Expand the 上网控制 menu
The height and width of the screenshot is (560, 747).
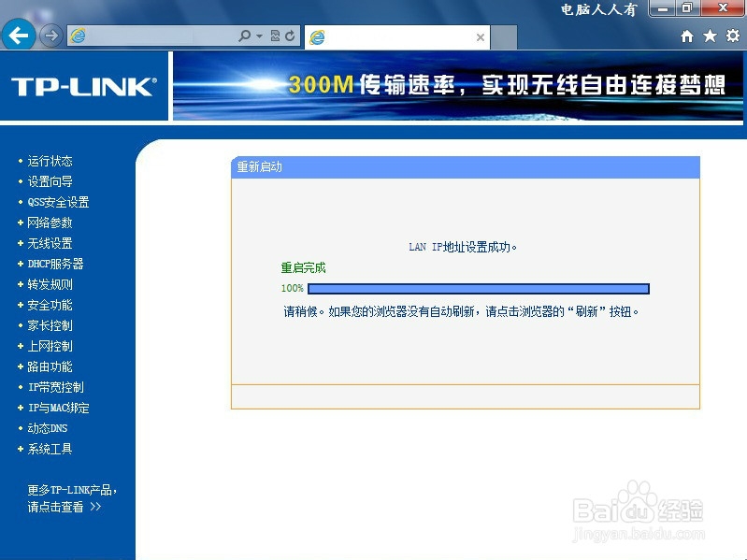pos(50,346)
